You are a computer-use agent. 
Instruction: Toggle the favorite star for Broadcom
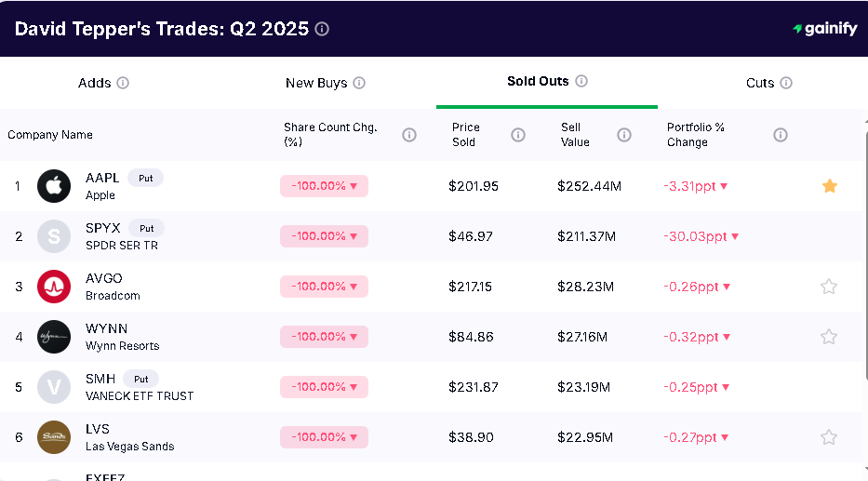tap(829, 287)
